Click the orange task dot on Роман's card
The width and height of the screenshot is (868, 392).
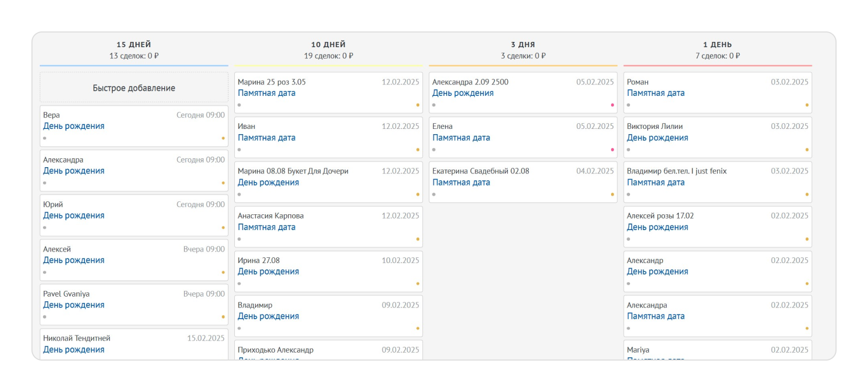coord(807,105)
